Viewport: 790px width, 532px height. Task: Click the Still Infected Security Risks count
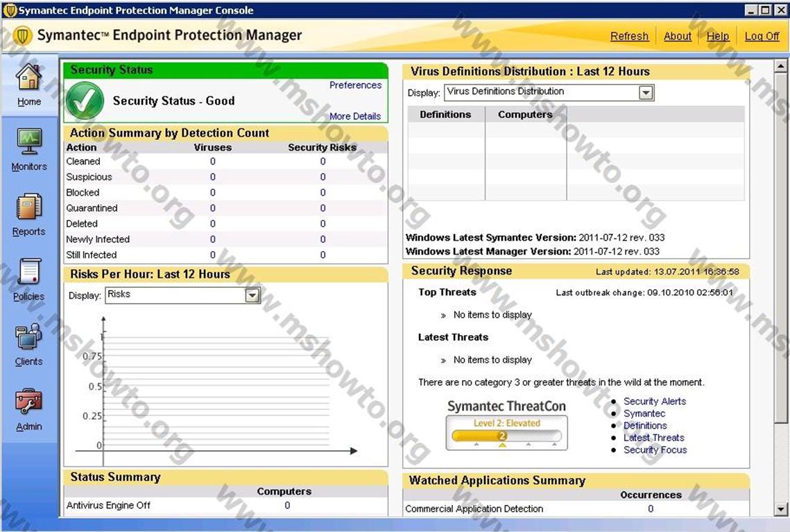tap(323, 255)
